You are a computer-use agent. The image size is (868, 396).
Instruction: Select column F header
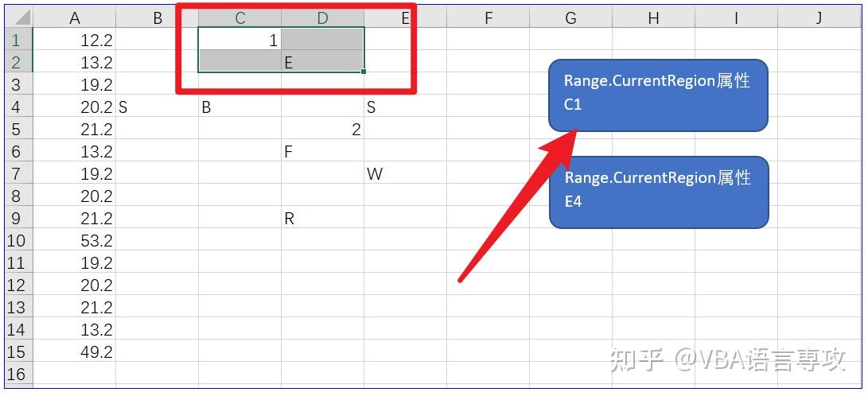[x=488, y=17]
